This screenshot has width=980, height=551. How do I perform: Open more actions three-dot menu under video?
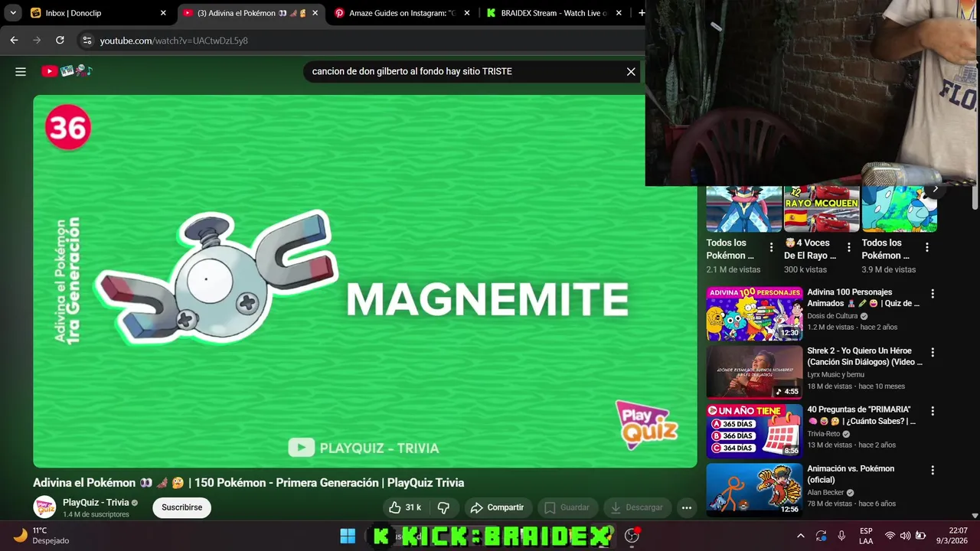[687, 507]
